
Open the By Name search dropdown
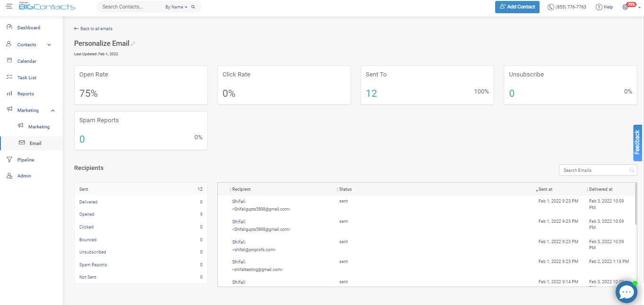[176, 7]
